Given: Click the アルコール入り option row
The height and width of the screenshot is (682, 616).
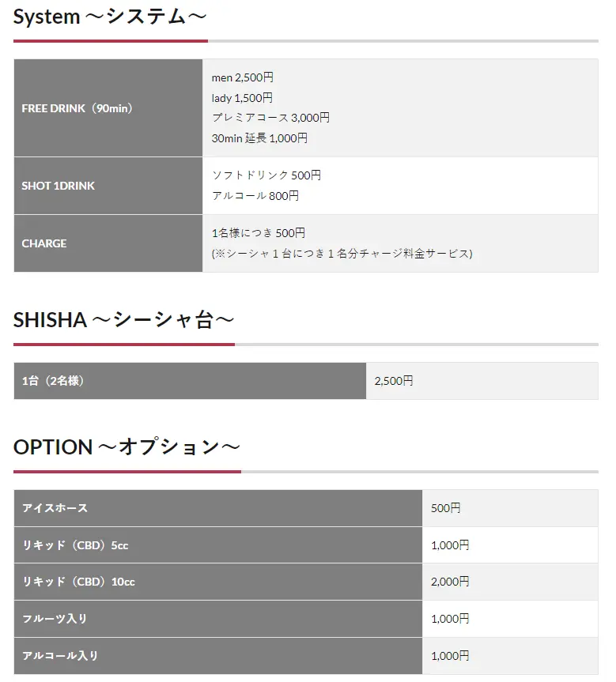Looking at the screenshot, I should (x=305, y=655).
